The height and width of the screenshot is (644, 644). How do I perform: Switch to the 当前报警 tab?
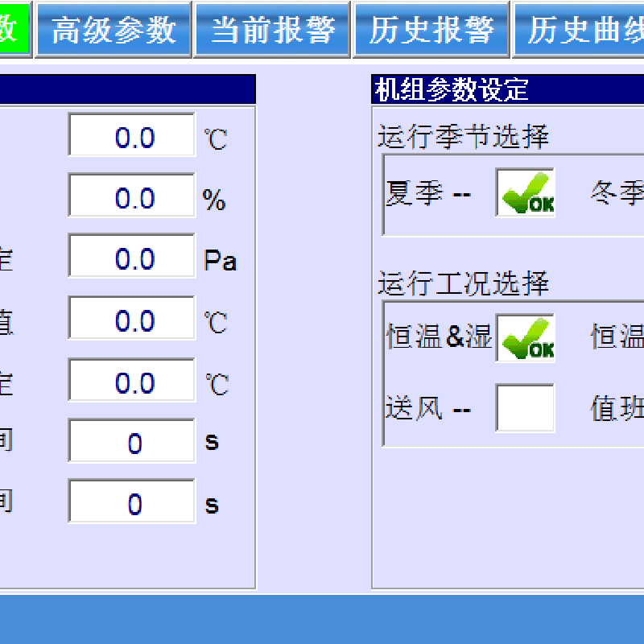[272, 30]
